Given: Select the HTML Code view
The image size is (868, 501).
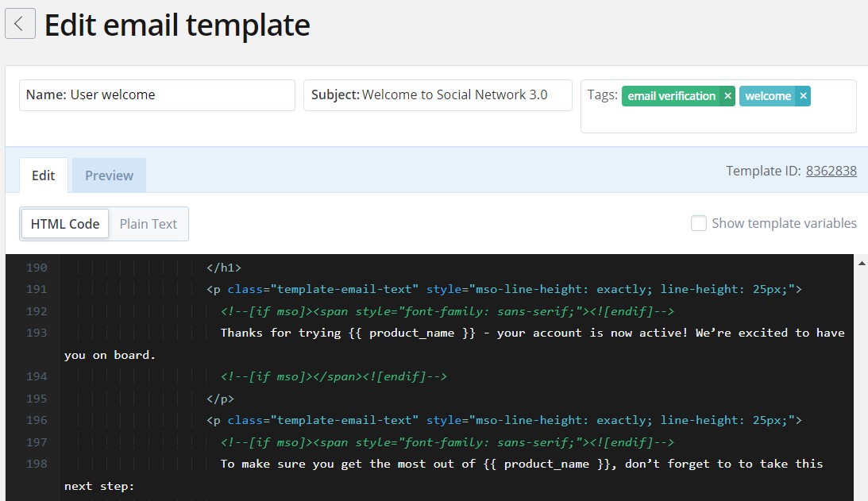Looking at the screenshot, I should click(x=64, y=224).
